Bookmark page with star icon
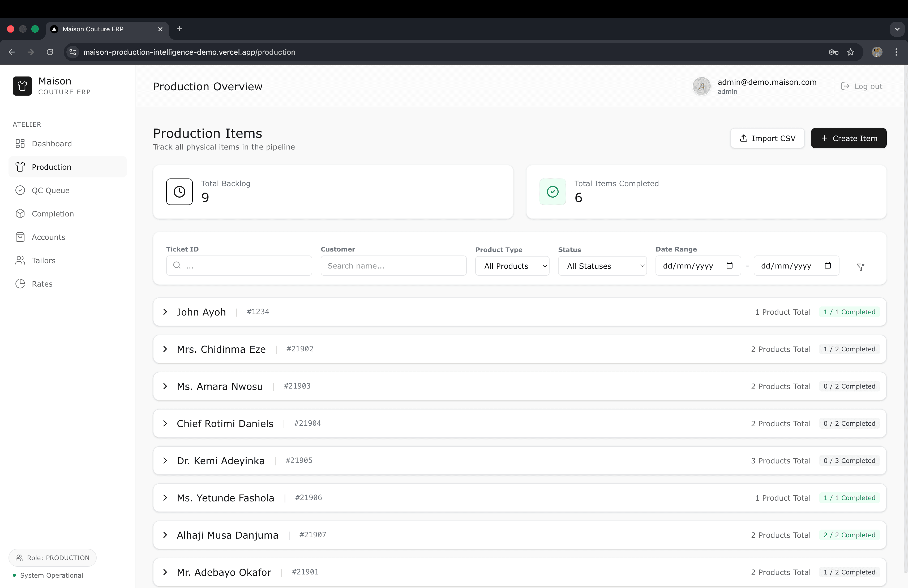Screen dimensions: 908x588 coord(850,52)
